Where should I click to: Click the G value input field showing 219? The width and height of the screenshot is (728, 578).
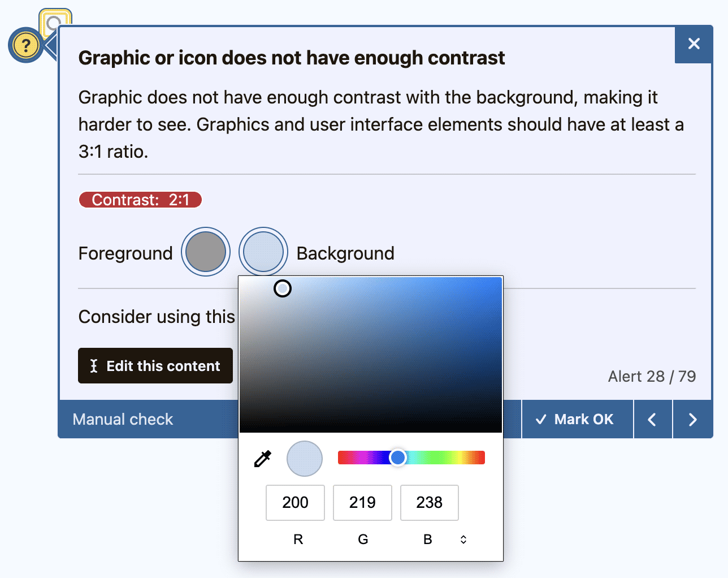click(362, 502)
